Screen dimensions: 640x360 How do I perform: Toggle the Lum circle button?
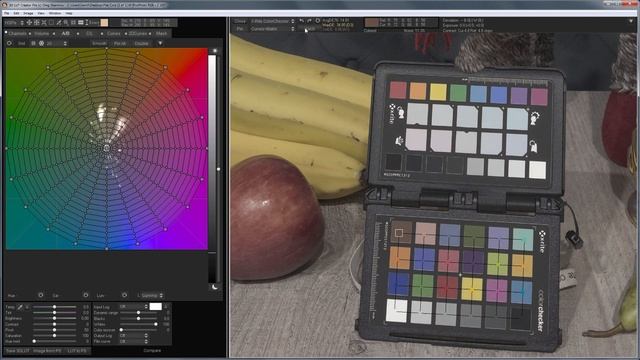click(x=124, y=295)
